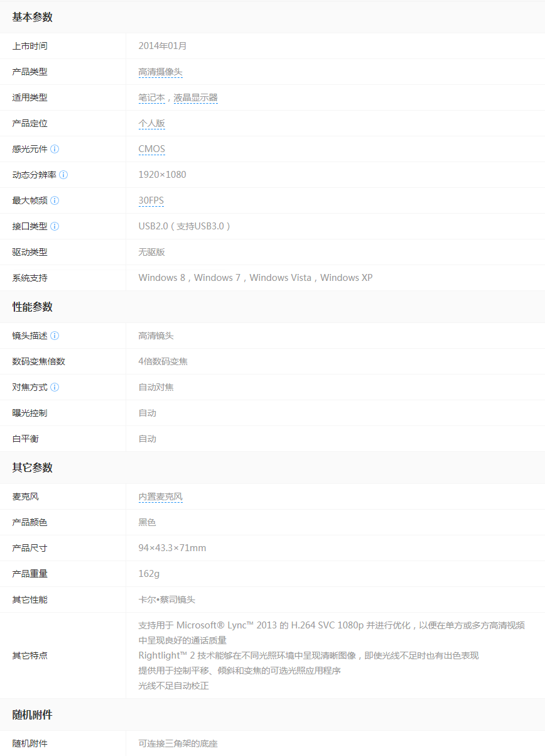Open the 个人版 link
This screenshot has width=545, height=756.
[151, 124]
